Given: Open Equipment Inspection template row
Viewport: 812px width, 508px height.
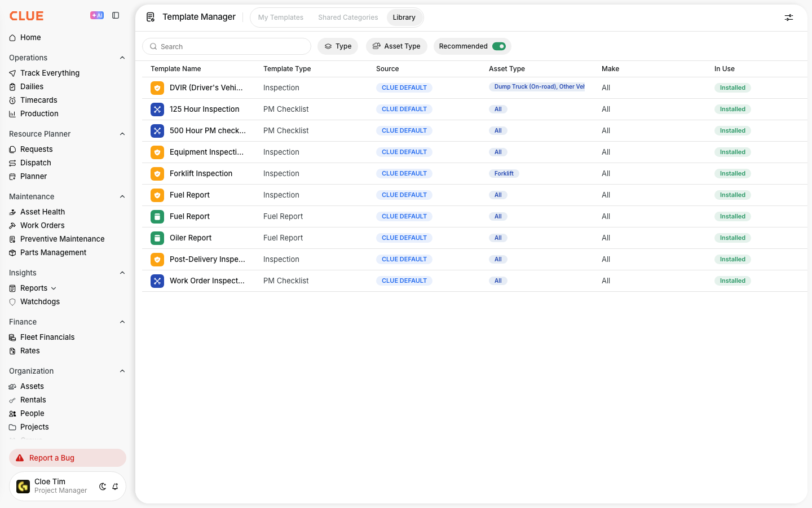Looking at the screenshot, I should pos(475,152).
